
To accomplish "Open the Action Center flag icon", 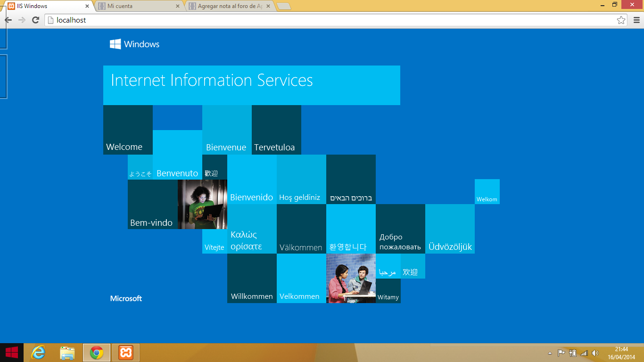I will pos(561,353).
